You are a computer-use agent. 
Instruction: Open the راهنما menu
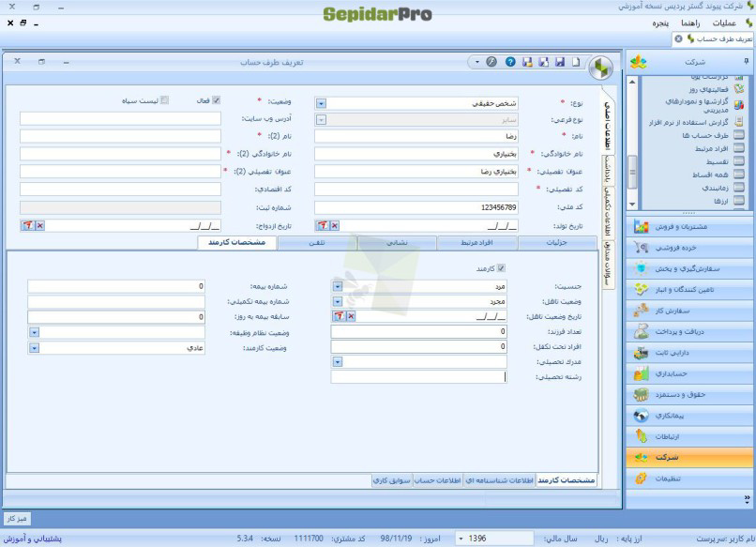click(x=690, y=23)
